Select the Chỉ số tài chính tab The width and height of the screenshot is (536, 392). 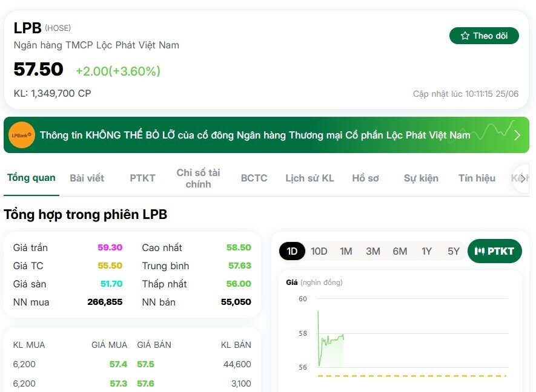pos(198,178)
